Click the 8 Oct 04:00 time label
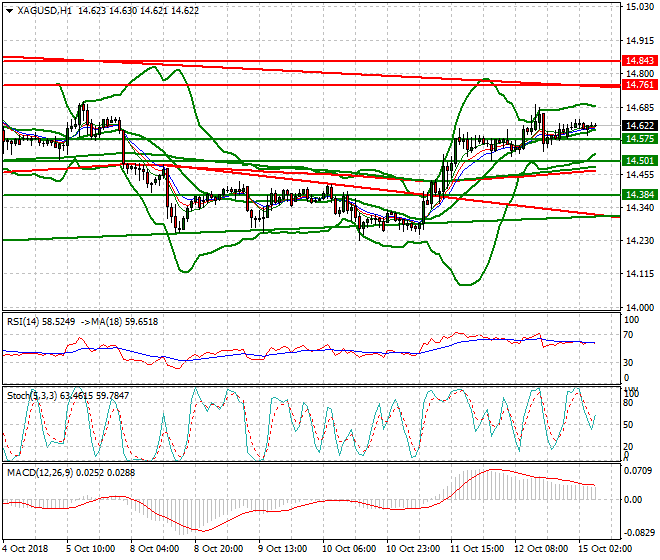This screenshot has height=560, width=660. 155,549
